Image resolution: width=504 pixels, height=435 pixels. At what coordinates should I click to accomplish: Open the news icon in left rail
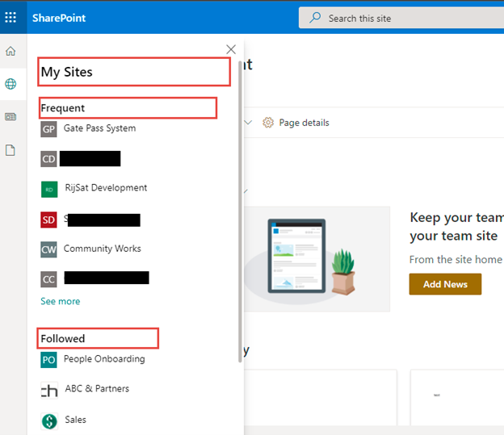tap(10, 117)
